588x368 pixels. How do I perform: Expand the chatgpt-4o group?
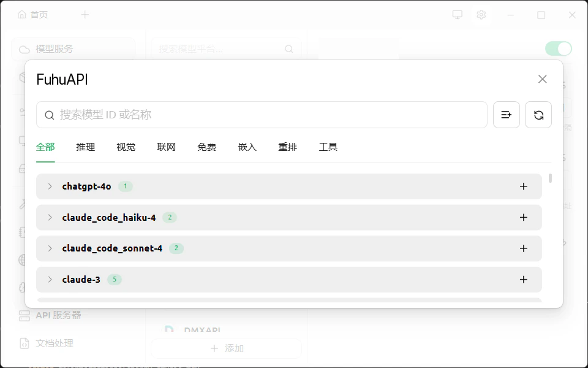(x=50, y=186)
